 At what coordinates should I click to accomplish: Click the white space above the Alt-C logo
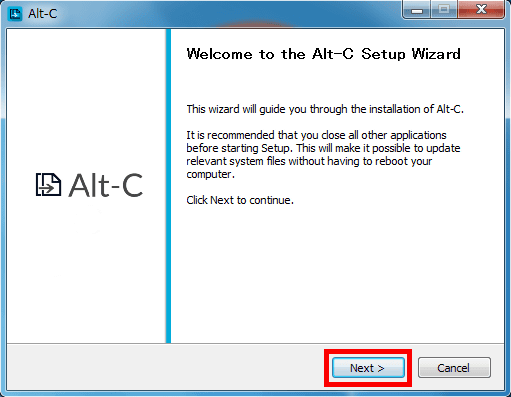pyautogui.click(x=86, y=100)
